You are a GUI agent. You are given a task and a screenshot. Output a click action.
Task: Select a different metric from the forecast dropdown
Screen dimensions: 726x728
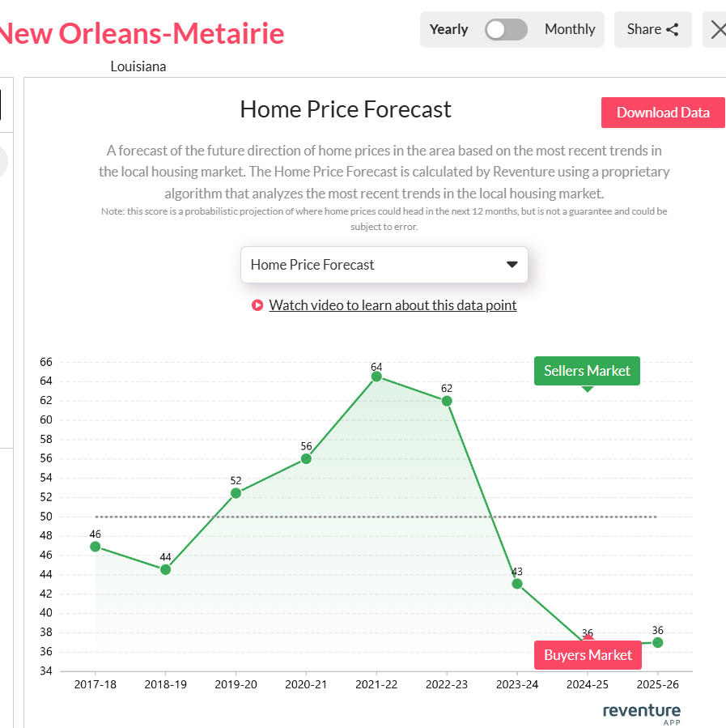(384, 265)
